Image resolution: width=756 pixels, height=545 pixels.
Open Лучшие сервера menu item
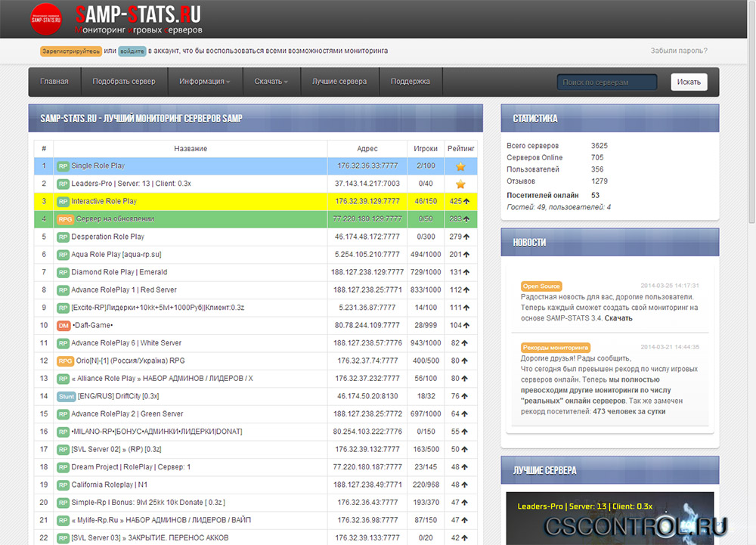pyautogui.click(x=339, y=82)
